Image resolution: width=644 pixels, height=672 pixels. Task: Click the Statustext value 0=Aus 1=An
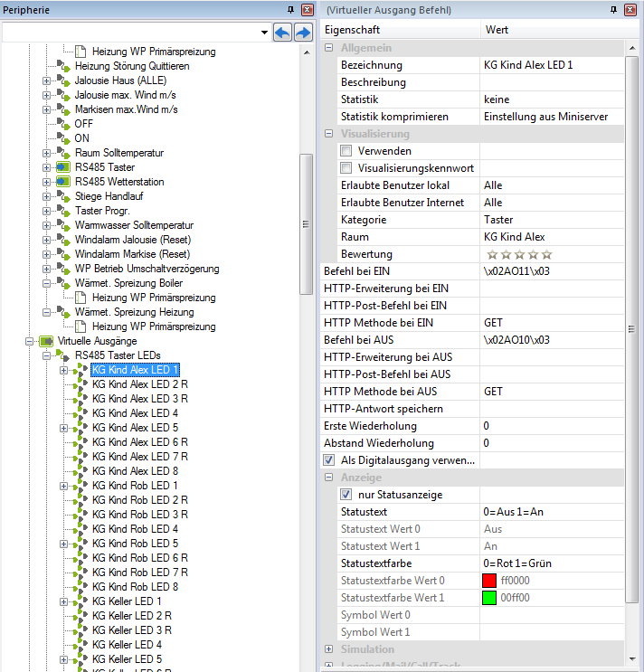pos(552,512)
